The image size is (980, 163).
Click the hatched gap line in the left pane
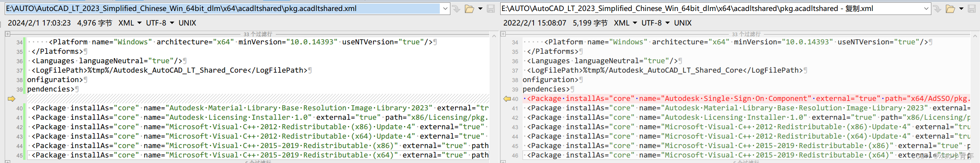tap(258, 99)
